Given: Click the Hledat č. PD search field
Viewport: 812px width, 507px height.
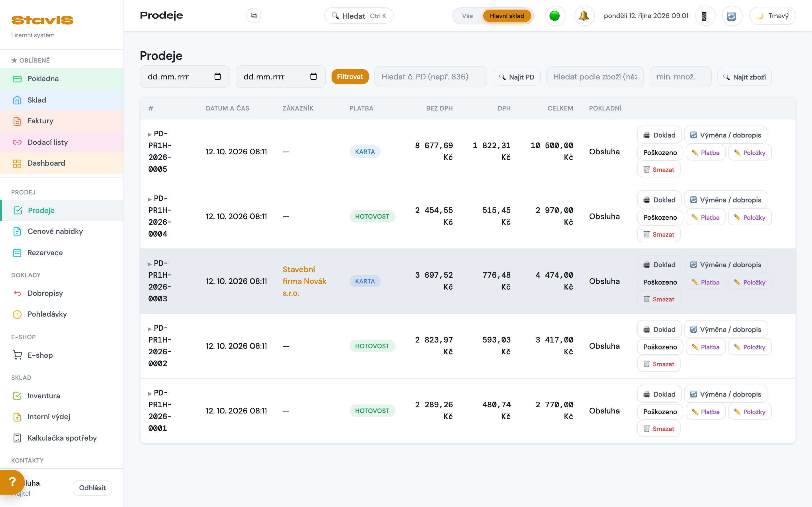Looking at the screenshot, I should [431, 76].
